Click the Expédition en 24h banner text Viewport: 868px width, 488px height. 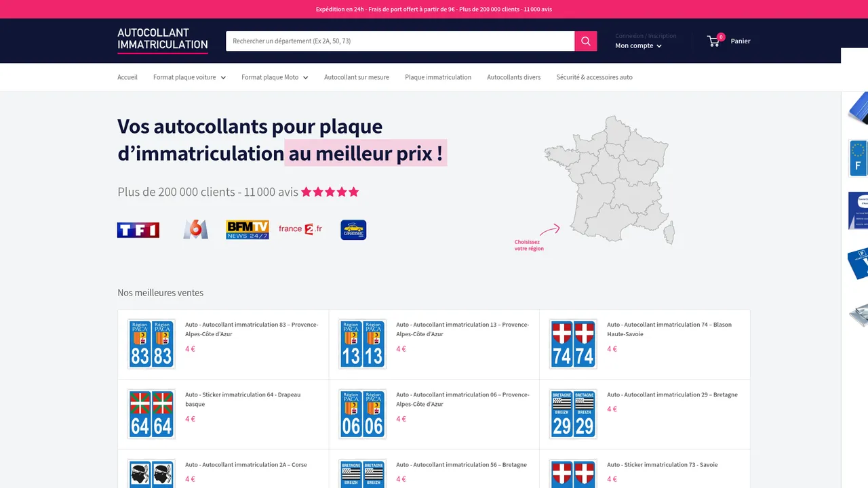434,9
